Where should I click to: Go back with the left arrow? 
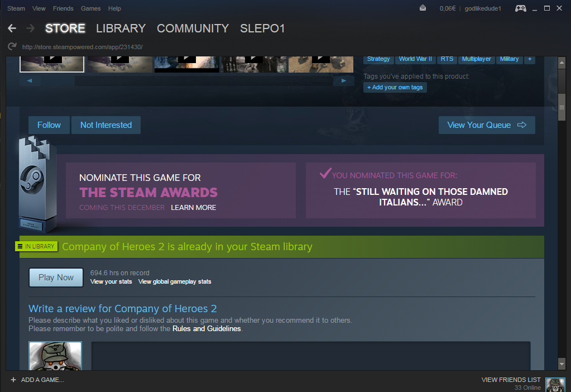click(x=12, y=28)
